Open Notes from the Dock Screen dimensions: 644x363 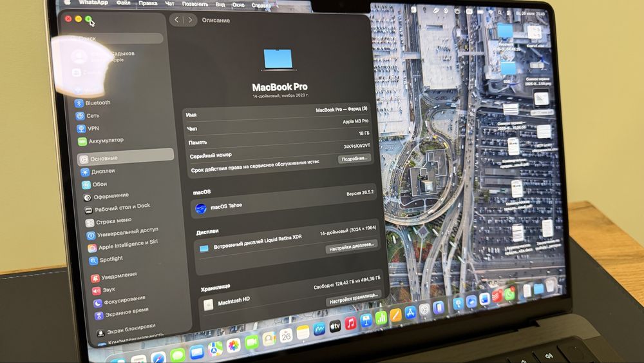click(x=303, y=332)
